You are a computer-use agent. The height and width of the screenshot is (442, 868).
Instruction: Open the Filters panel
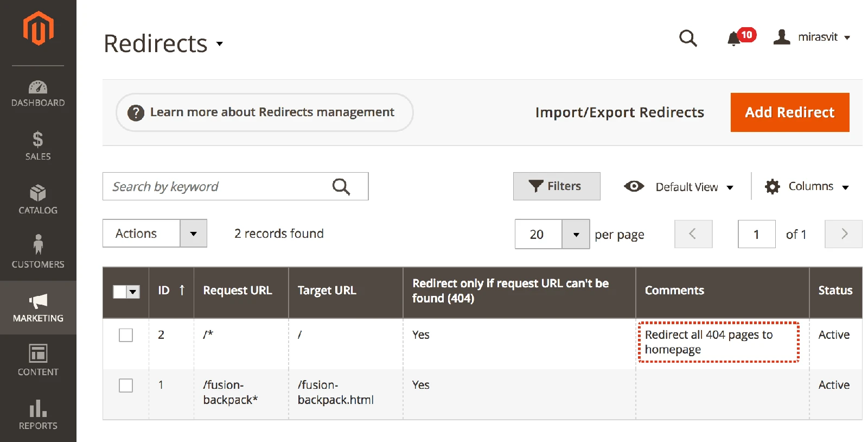(557, 186)
